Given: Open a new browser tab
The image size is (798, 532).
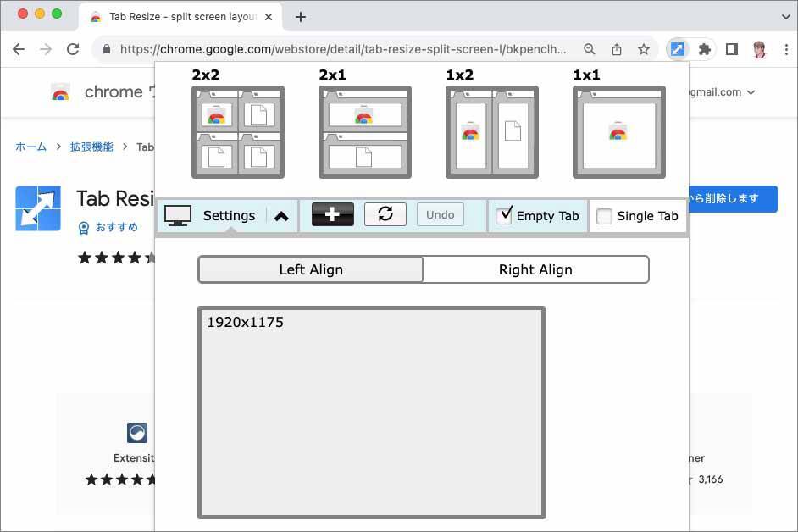Looking at the screenshot, I should 301,17.
